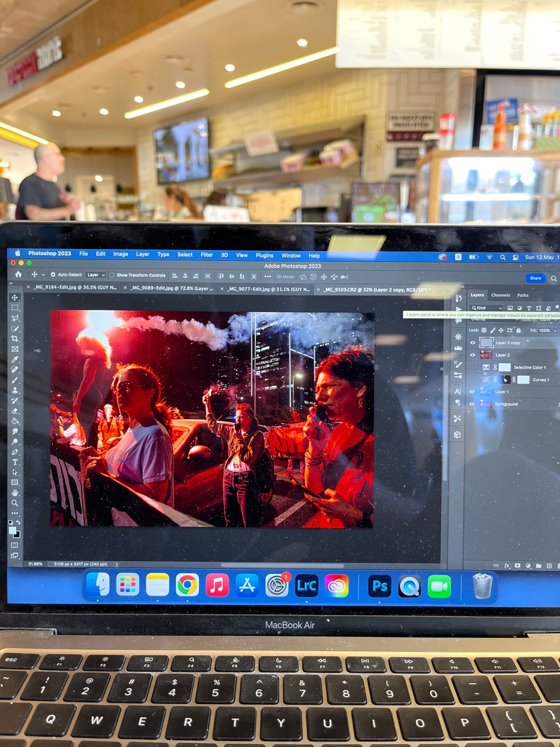
Task: Close the _MG_9103.CR2 document tab
Action: (317, 288)
